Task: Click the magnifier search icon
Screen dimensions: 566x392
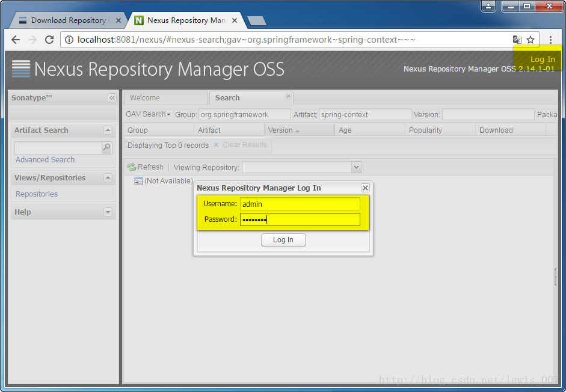Action: pyautogui.click(x=107, y=147)
